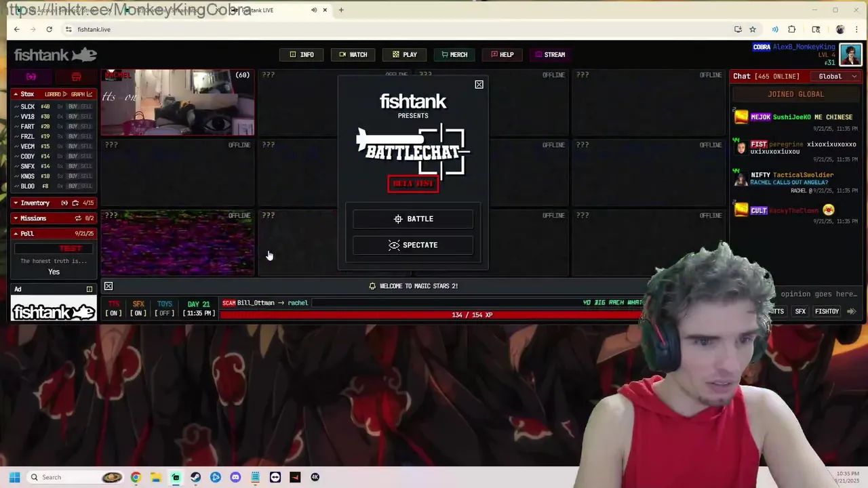This screenshot has width=868, height=488.
Task: Open the MERCH menu item
Action: [x=454, y=55]
